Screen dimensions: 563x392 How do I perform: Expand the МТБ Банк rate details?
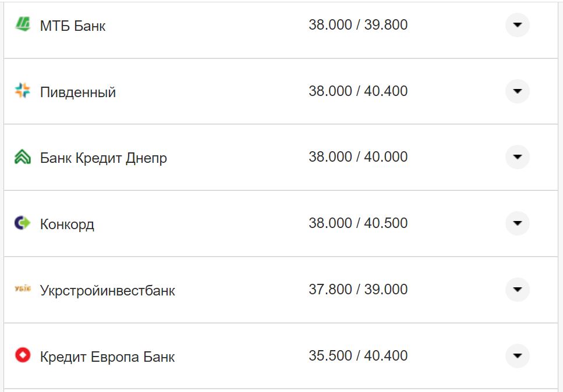point(517,24)
